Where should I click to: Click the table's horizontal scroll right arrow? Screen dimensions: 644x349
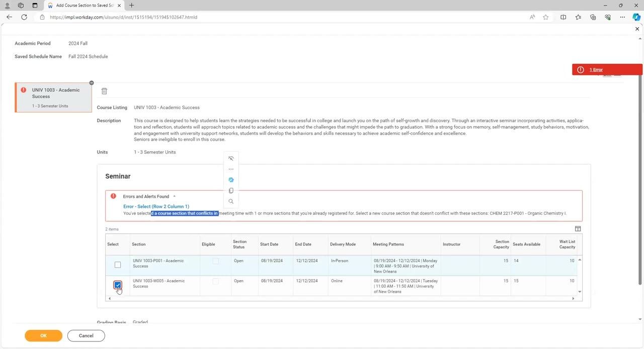tap(573, 298)
